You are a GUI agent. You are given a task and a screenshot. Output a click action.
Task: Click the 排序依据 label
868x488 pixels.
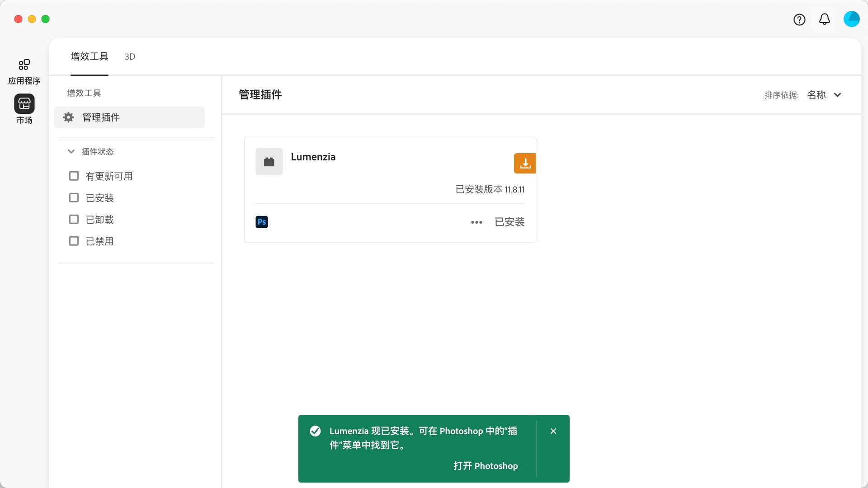(x=781, y=95)
